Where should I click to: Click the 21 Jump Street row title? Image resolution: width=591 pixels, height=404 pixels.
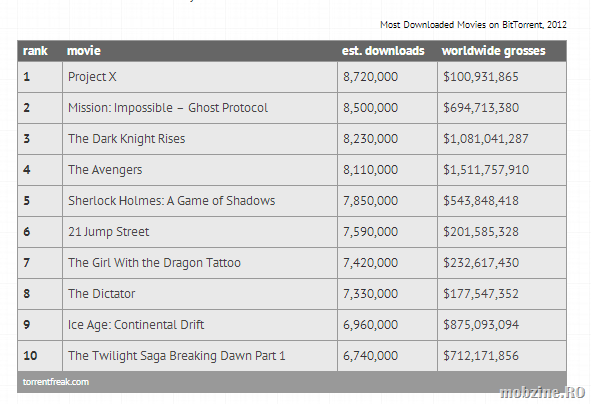(x=109, y=232)
